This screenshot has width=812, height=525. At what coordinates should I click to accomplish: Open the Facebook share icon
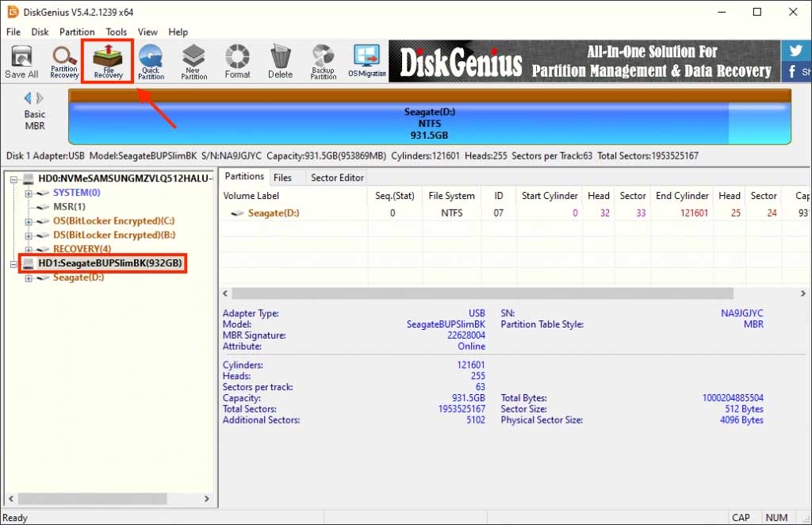[x=796, y=71]
